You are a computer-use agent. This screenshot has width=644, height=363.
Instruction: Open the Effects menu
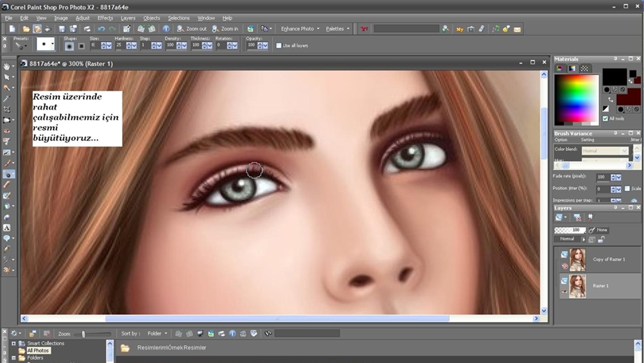point(105,18)
